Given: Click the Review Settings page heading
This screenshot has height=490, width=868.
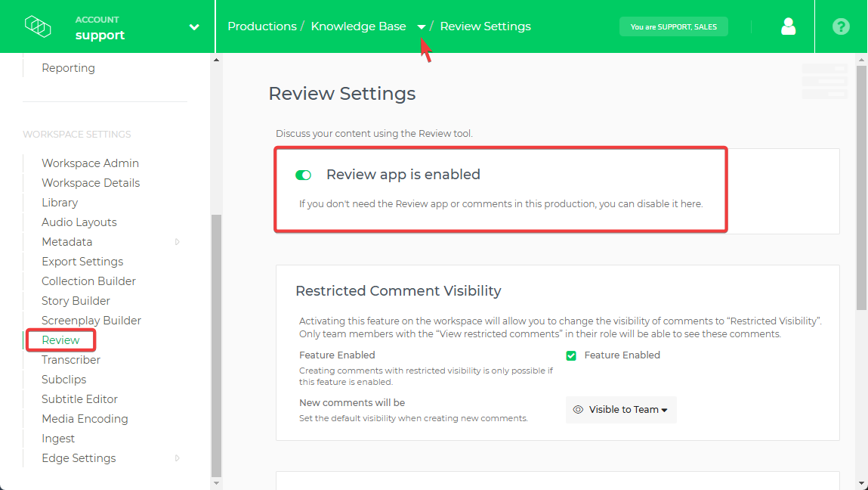Looking at the screenshot, I should pyautogui.click(x=342, y=93).
